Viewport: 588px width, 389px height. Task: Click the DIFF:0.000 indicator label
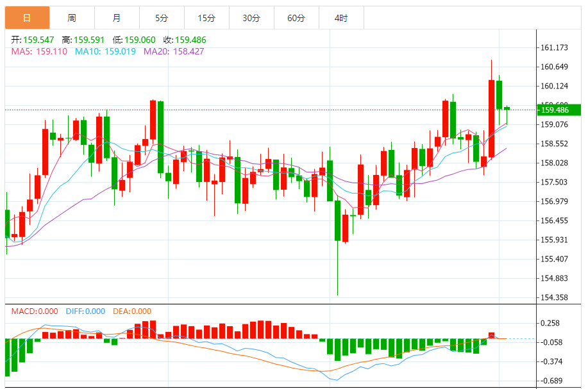pyautogui.click(x=85, y=311)
